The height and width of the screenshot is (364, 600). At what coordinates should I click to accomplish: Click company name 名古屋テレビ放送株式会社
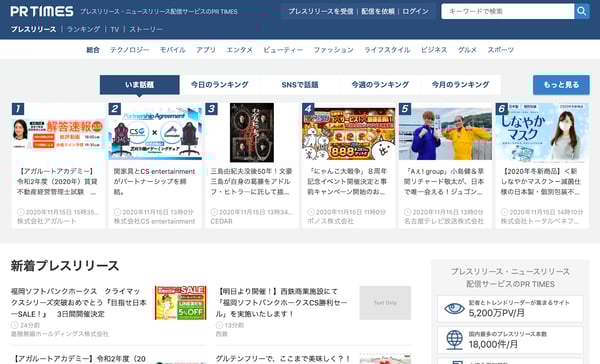pos(444,221)
